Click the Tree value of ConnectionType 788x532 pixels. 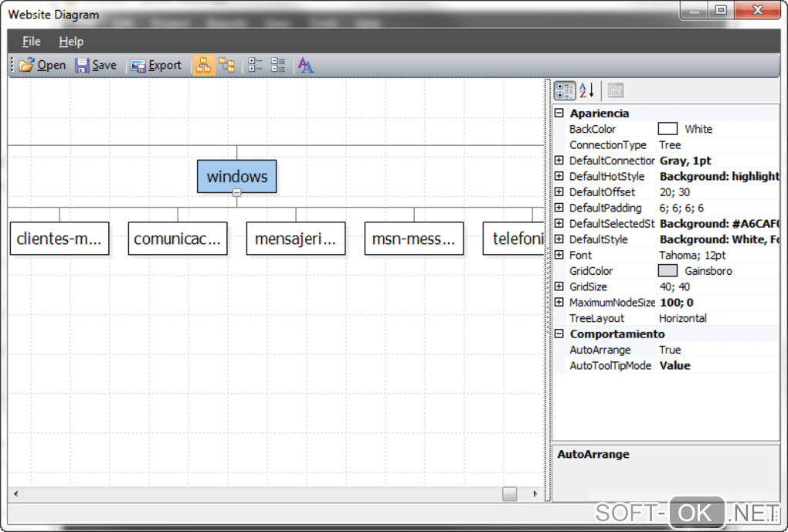[670, 144]
